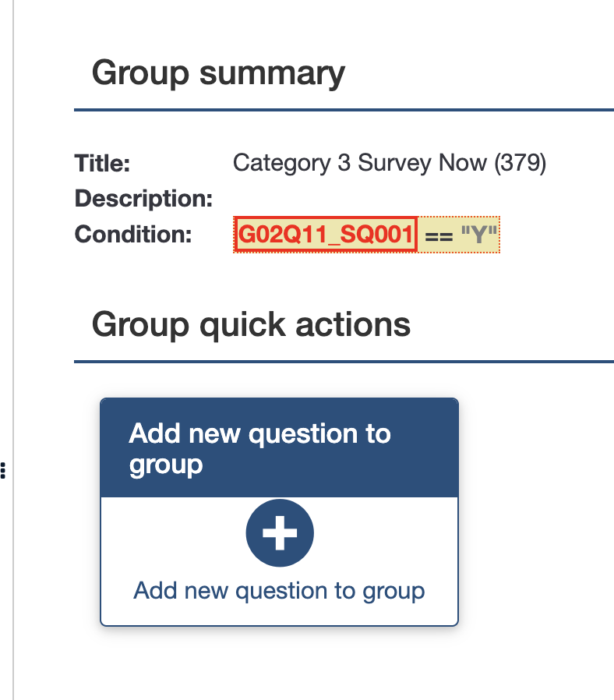614x700 pixels.
Task: Grab the three-dot sidebar resize handle
Action: (x=4, y=469)
